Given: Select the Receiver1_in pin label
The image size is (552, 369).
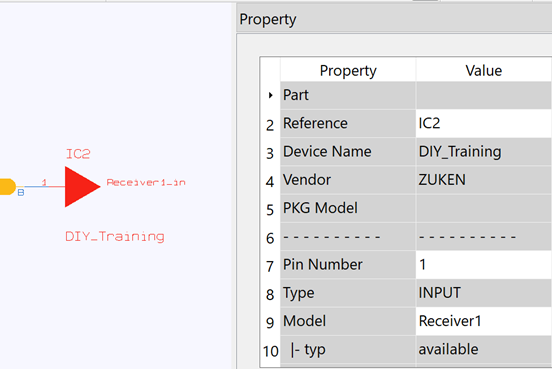Looking at the screenshot, I should tap(146, 182).
